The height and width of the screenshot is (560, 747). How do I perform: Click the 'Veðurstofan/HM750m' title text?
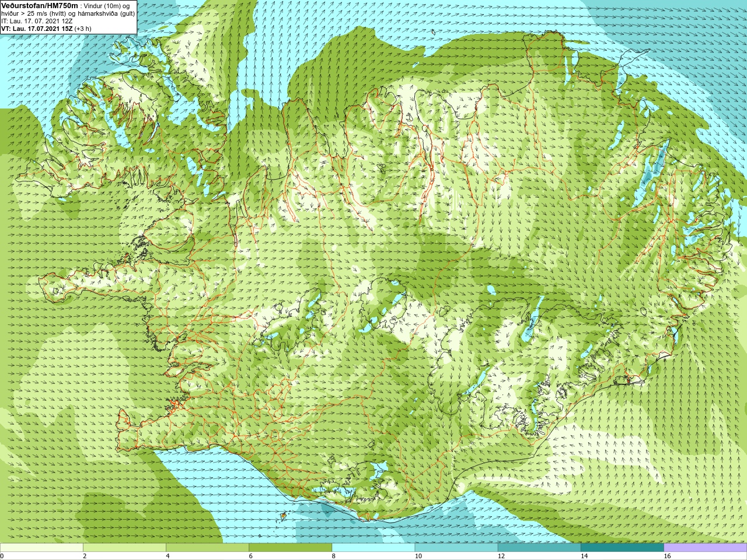[40, 5]
